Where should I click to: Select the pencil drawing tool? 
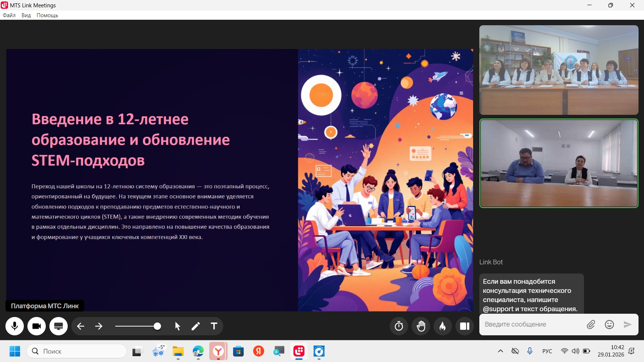[x=196, y=326]
